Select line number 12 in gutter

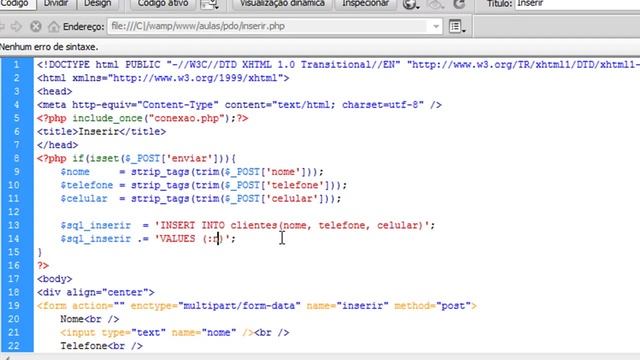tap(14, 212)
